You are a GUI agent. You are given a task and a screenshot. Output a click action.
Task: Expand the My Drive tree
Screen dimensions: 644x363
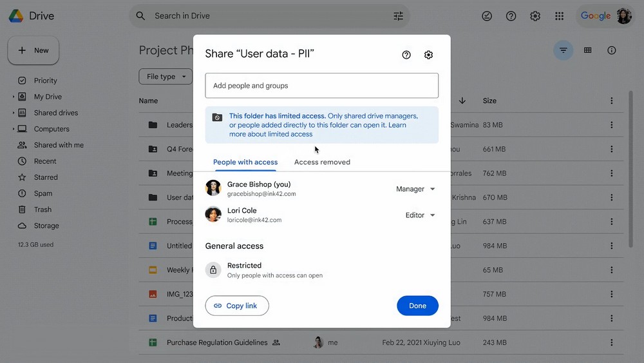pos(14,97)
